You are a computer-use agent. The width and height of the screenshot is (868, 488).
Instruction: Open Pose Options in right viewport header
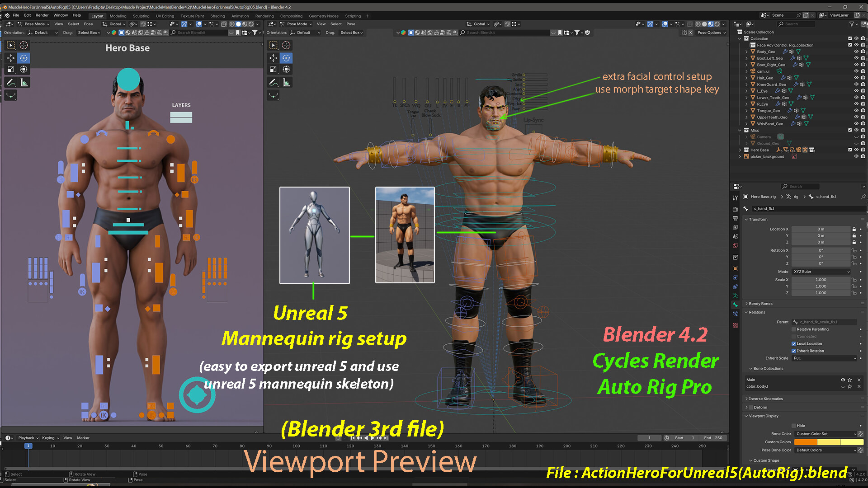(x=711, y=33)
